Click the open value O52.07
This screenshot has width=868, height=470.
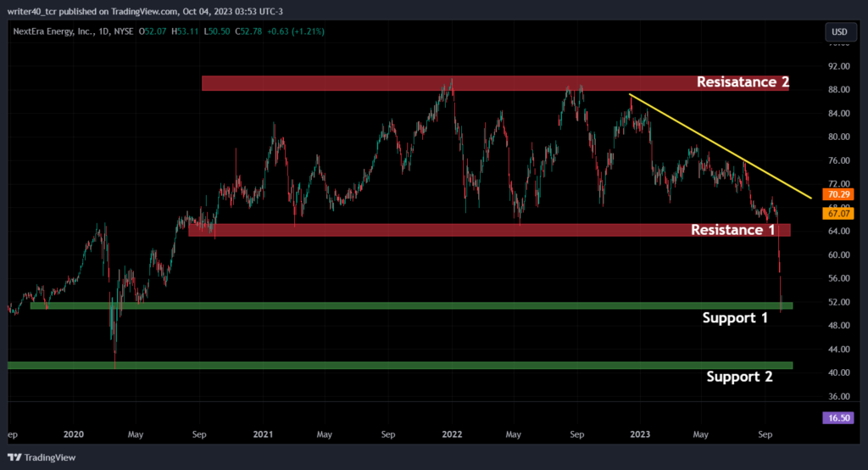pos(153,31)
